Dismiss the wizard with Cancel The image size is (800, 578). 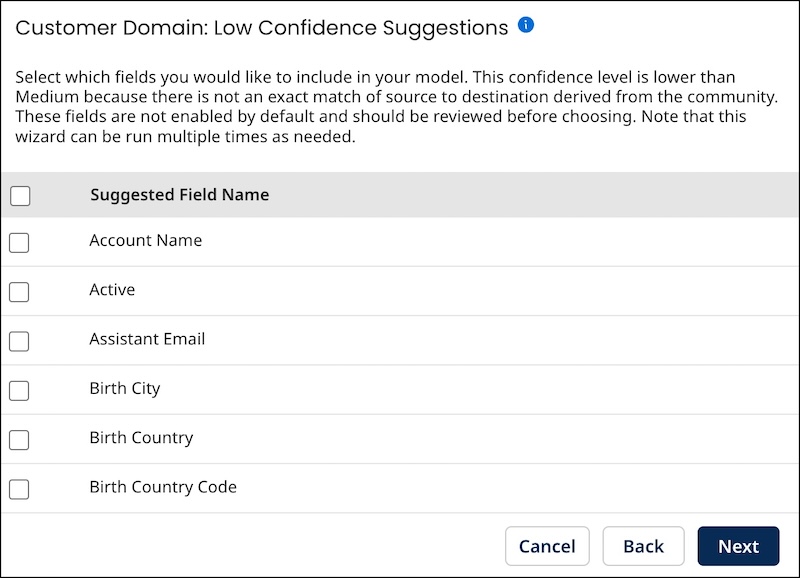point(547,546)
